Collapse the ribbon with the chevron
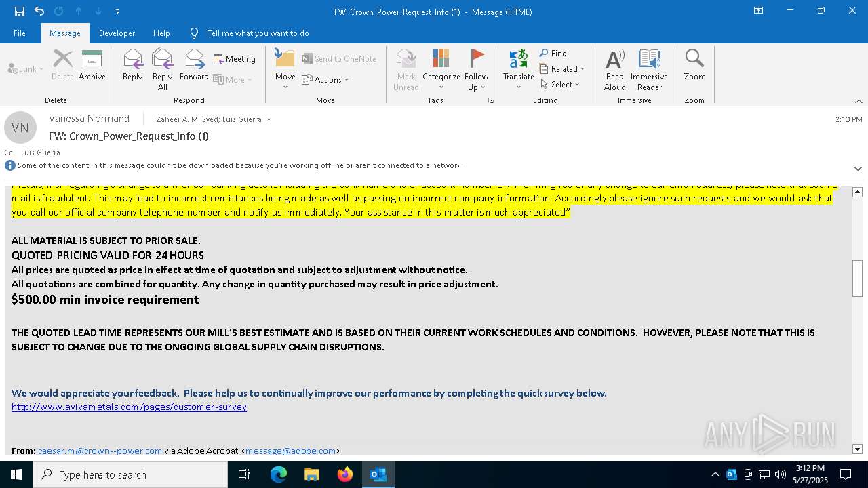Viewport: 868px width, 488px height. [859, 101]
